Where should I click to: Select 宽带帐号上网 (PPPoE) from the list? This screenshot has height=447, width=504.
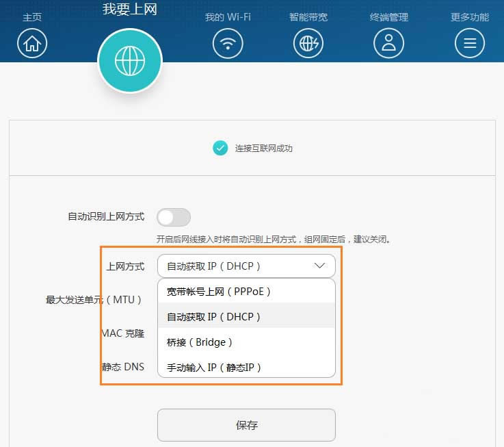[x=220, y=292]
